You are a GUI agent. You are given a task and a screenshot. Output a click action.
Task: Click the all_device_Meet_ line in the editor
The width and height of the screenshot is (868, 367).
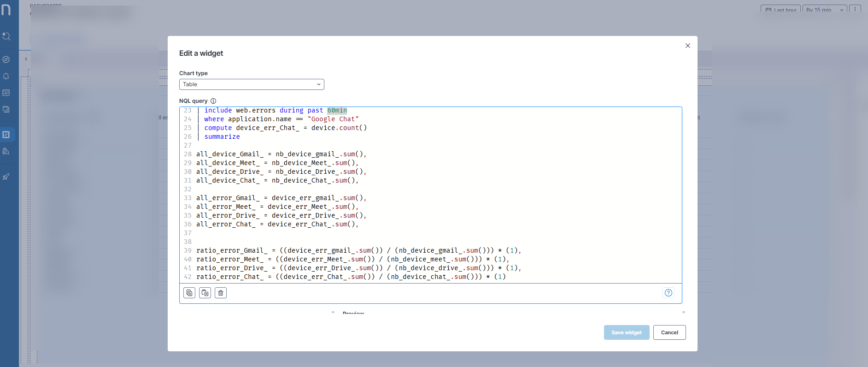coord(277,163)
